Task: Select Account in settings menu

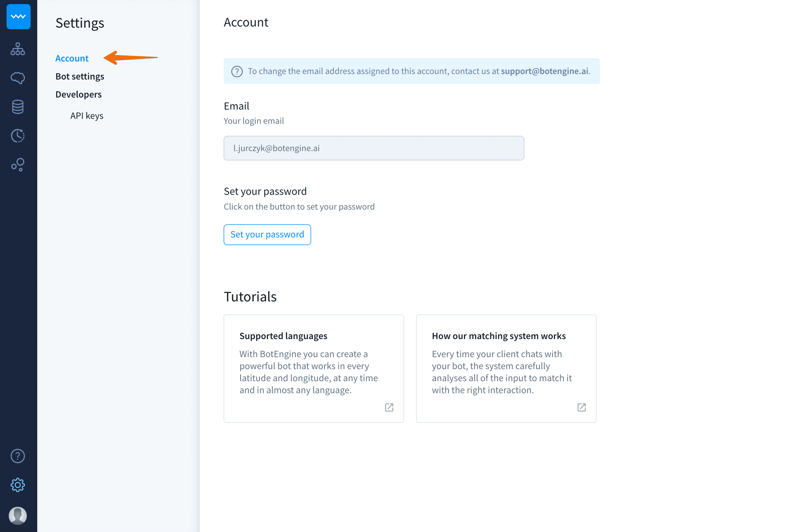Action: [72, 58]
